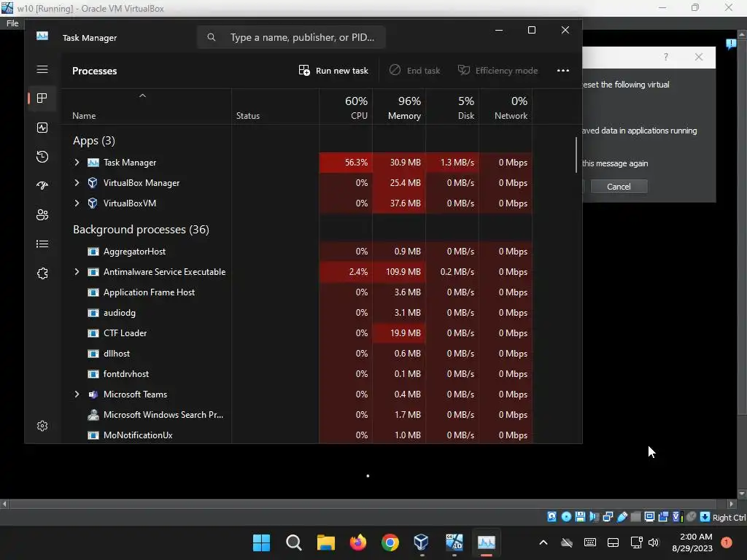This screenshot has height=560, width=747.
Task: Click the Efficiency mode button
Action: click(498, 71)
